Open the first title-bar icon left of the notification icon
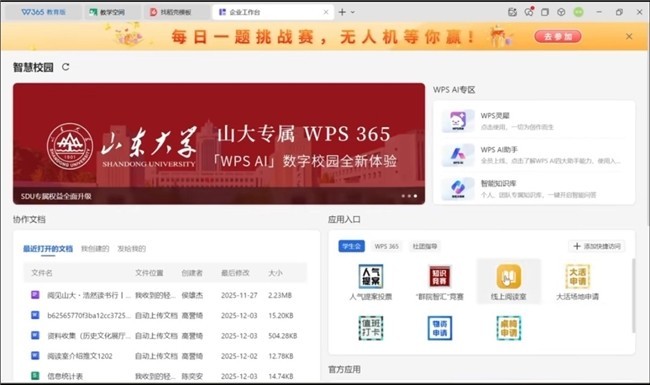The width and height of the screenshot is (650, 385). [512, 12]
